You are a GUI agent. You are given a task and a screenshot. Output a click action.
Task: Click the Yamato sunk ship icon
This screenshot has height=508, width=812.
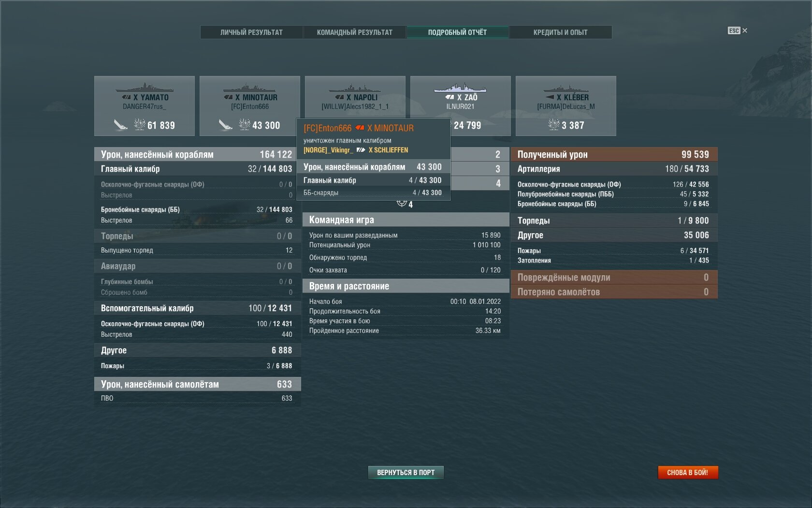point(120,125)
